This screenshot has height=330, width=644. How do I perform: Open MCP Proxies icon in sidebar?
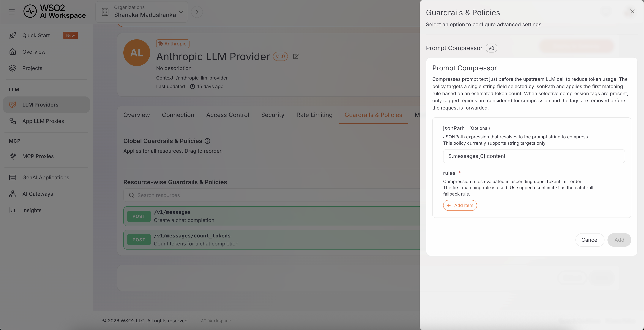12,156
